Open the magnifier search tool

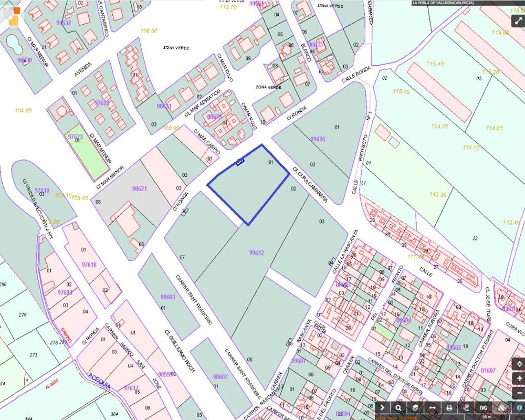[x=398, y=407]
